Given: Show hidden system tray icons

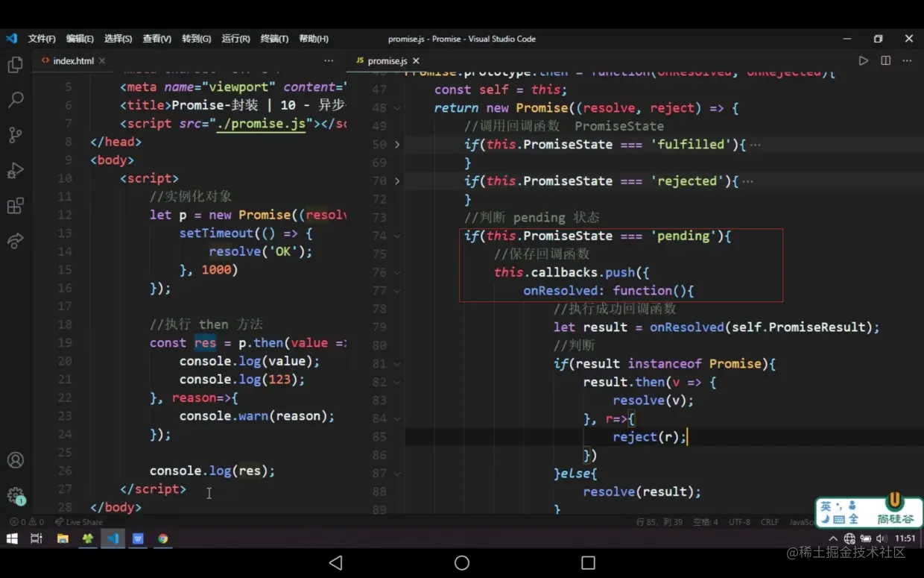Looking at the screenshot, I should [833, 538].
